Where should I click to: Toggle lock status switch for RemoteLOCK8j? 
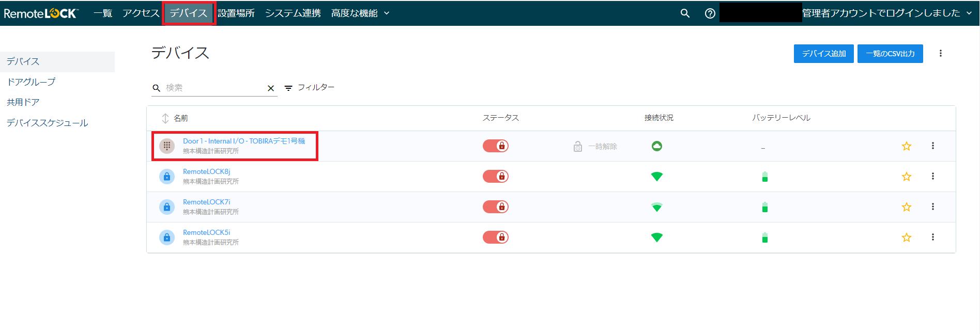tap(496, 176)
